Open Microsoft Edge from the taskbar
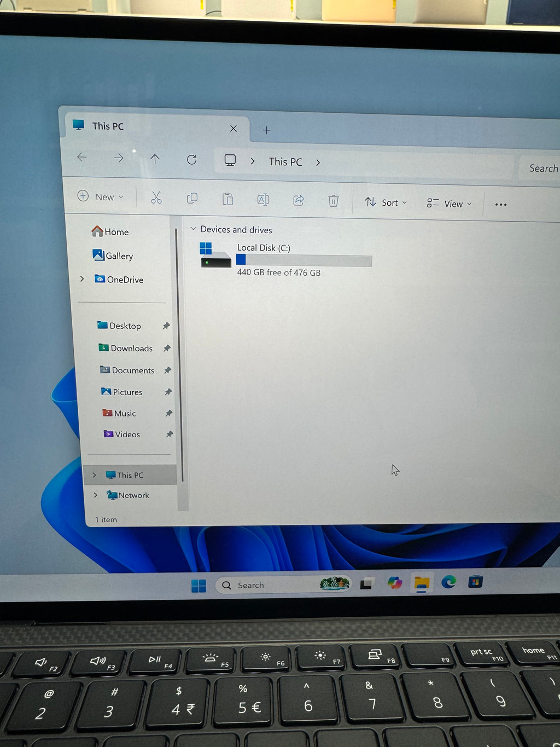This screenshot has width=560, height=747. click(x=448, y=582)
